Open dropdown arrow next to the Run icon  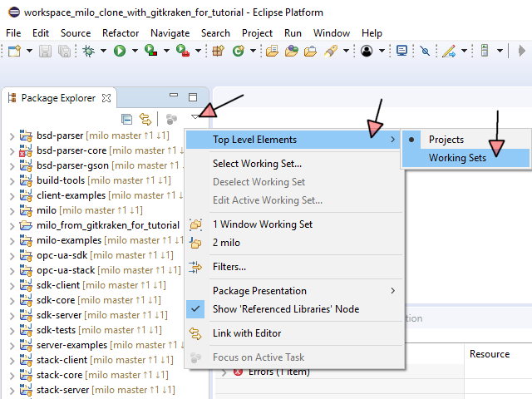[x=135, y=51]
